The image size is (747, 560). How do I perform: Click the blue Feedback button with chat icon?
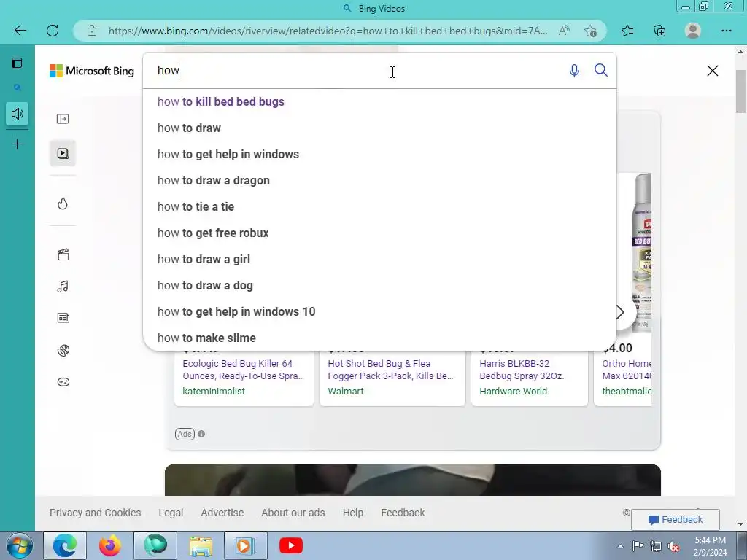click(x=675, y=519)
